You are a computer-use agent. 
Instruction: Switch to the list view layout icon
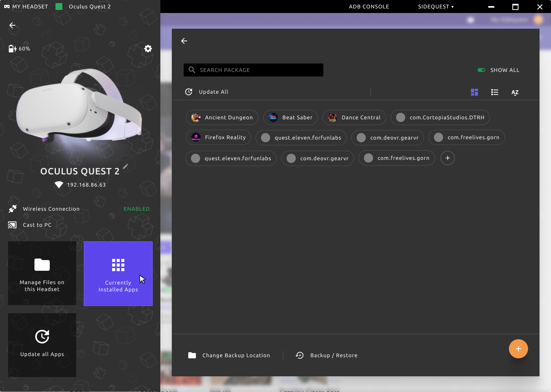pyautogui.click(x=495, y=92)
